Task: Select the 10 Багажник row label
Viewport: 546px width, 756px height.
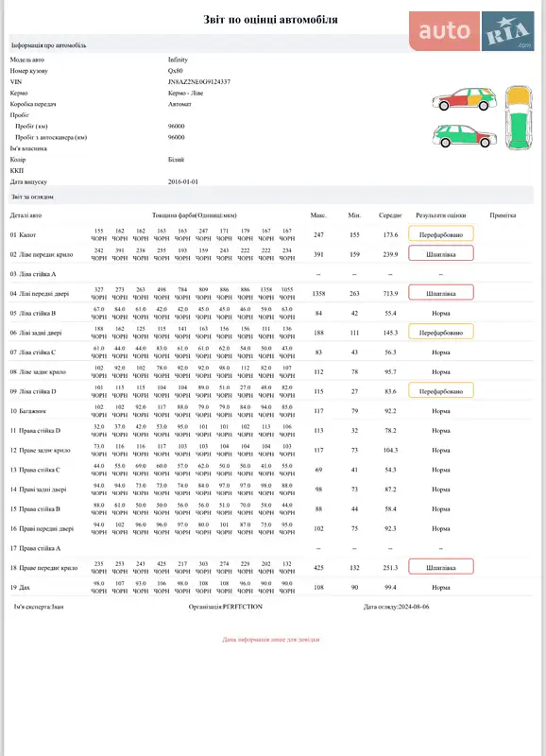Action: [x=28, y=411]
